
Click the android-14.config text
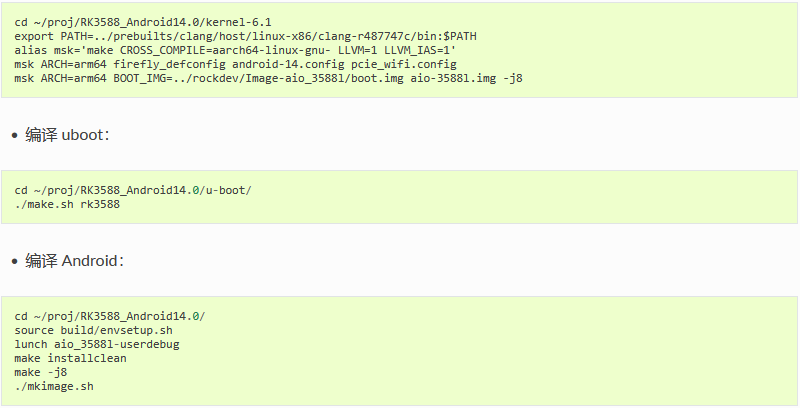pyautogui.click(x=288, y=64)
